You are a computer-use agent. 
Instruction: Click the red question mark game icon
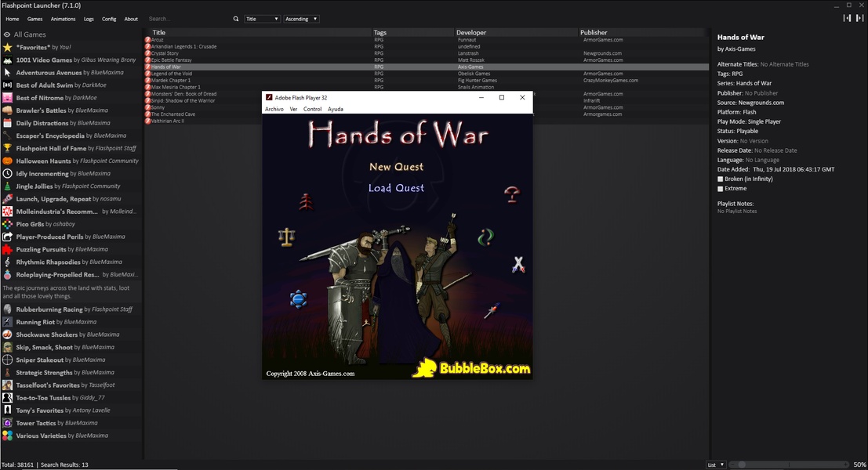click(512, 193)
